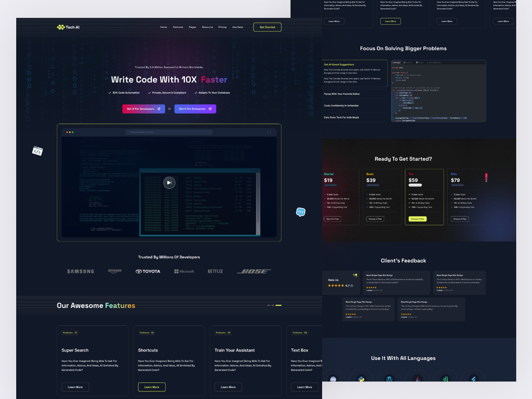Play the demo video
Image resolution: width=532 pixels, height=399 pixels.
[x=169, y=182]
